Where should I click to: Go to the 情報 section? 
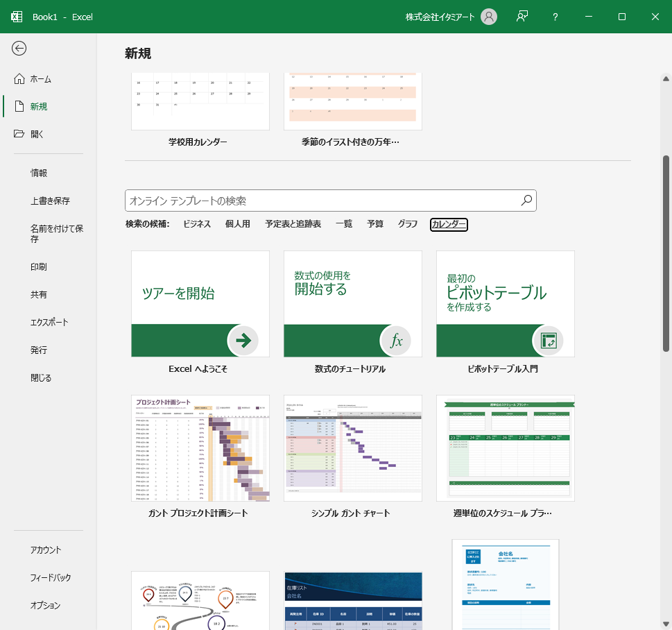39,173
